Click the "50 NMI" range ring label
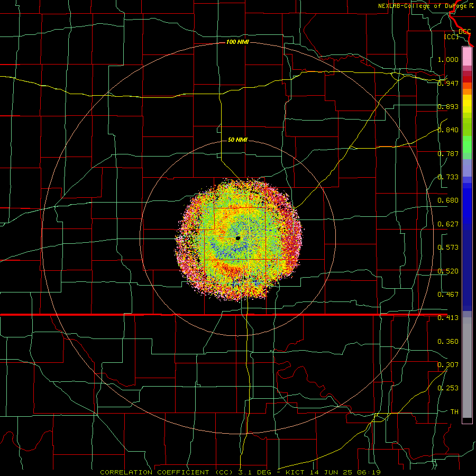The height and width of the screenshot is (476, 476). pyautogui.click(x=237, y=140)
